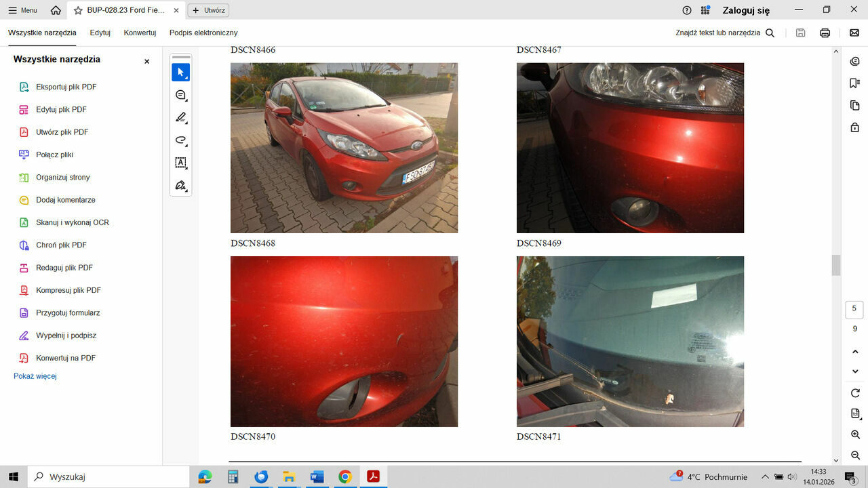This screenshot has width=868, height=488.
Task: Pick the highlighter pen tool
Action: point(180,118)
